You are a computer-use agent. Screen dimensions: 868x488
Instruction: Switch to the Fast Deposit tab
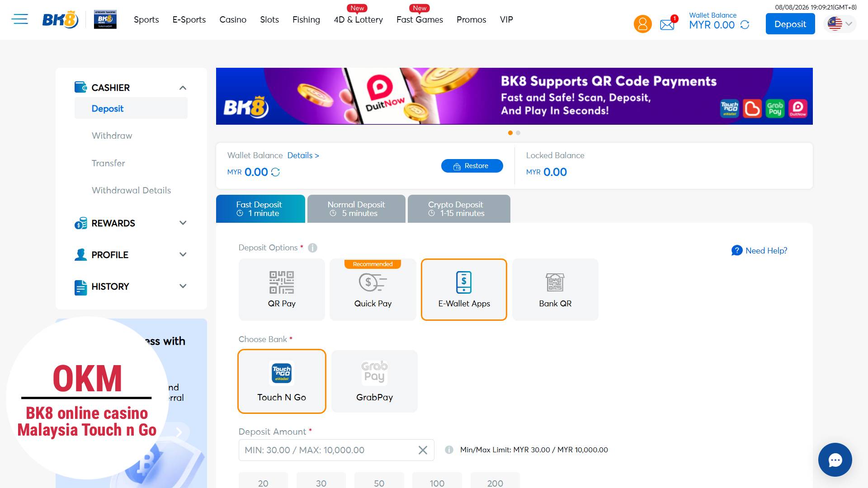click(260, 209)
